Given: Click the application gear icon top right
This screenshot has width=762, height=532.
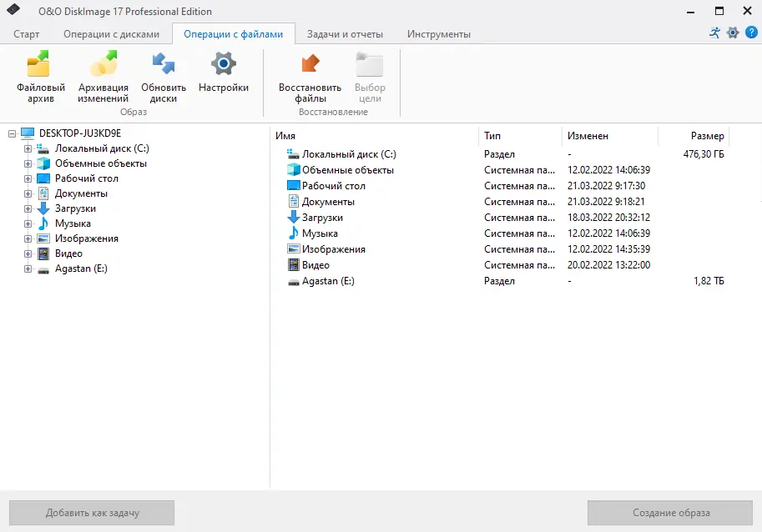Looking at the screenshot, I should (x=733, y=33).
